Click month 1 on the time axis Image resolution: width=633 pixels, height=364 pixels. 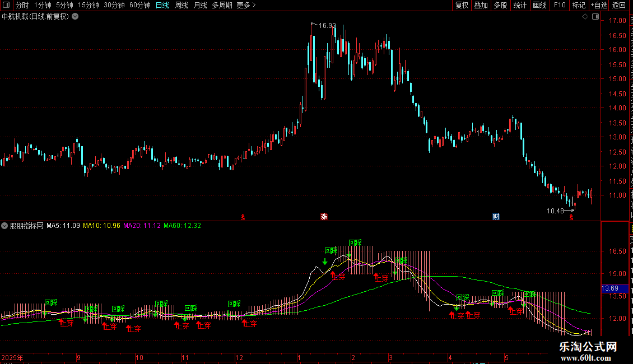pos(299,357)
